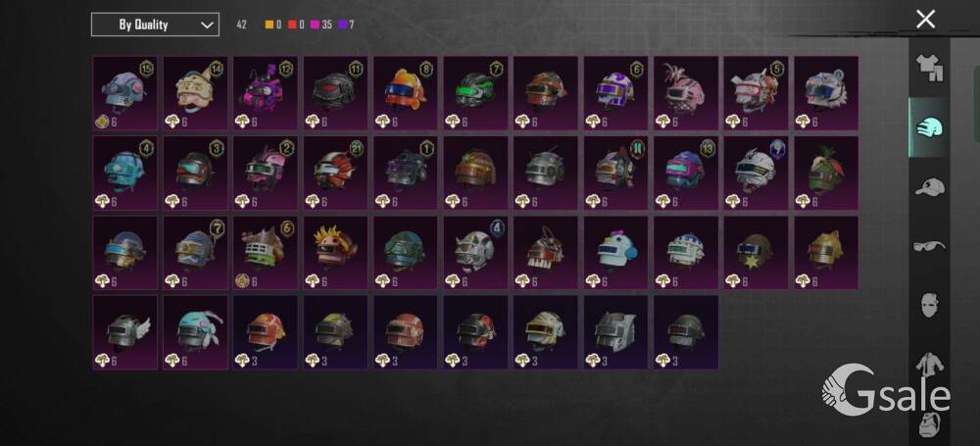Open the face mask category icon
Screen dimensions: 980x446
929,305
